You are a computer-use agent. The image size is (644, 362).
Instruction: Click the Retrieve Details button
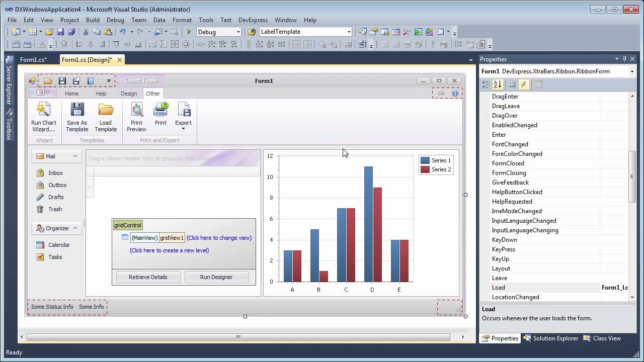click(x=148, y=277)
